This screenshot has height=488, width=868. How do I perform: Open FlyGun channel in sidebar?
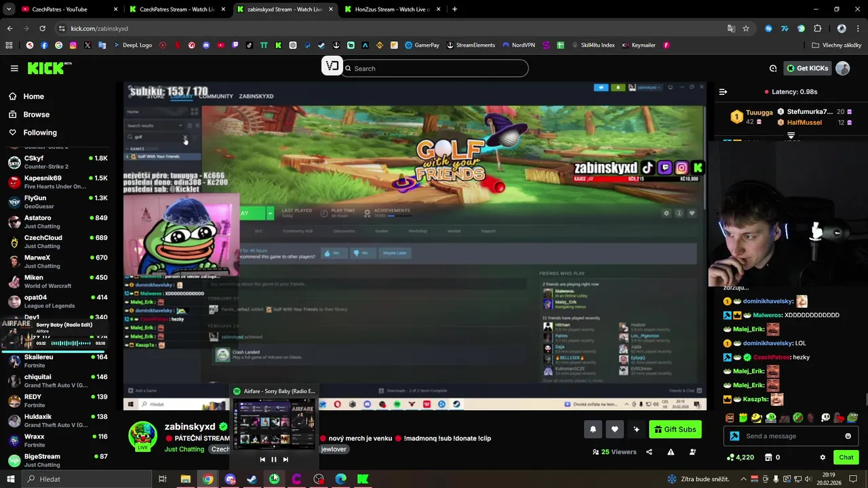point(58,202)
